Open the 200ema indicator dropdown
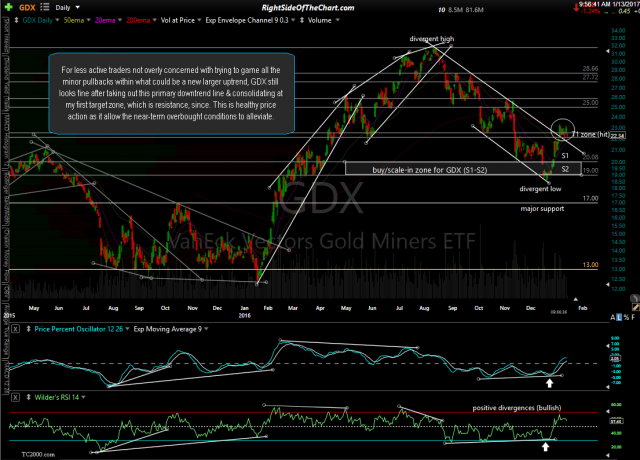 click(155, 20)
